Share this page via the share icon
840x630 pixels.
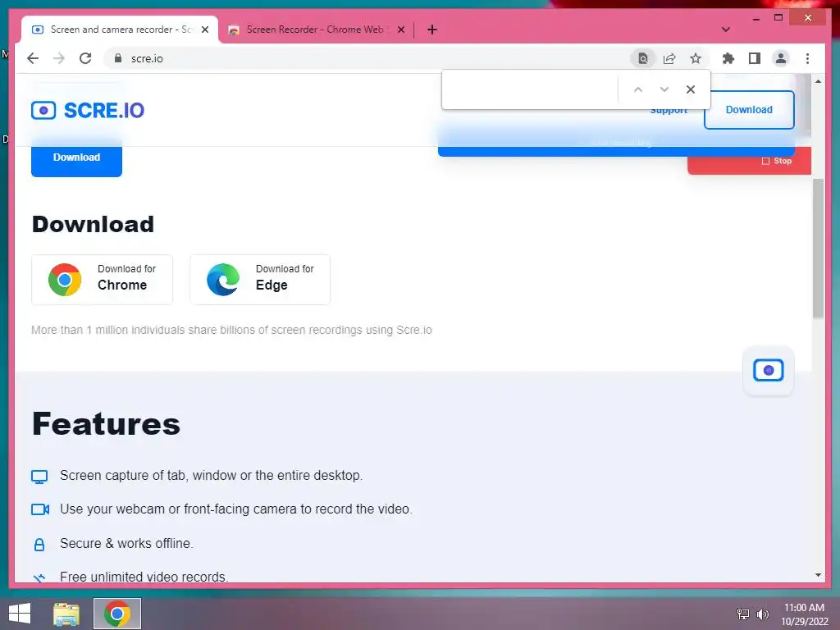[x=669, y=58]
